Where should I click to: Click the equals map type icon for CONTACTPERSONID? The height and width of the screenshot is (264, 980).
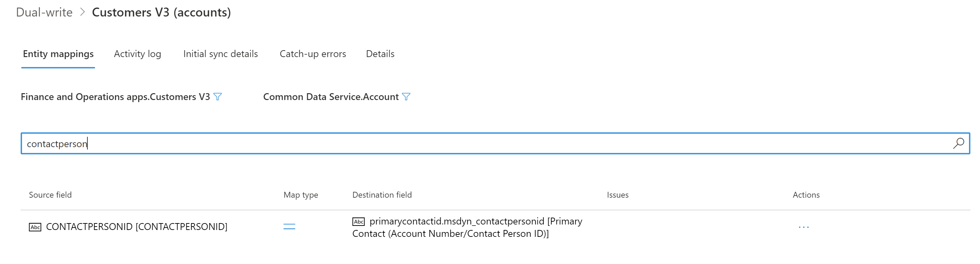point(289,227)
